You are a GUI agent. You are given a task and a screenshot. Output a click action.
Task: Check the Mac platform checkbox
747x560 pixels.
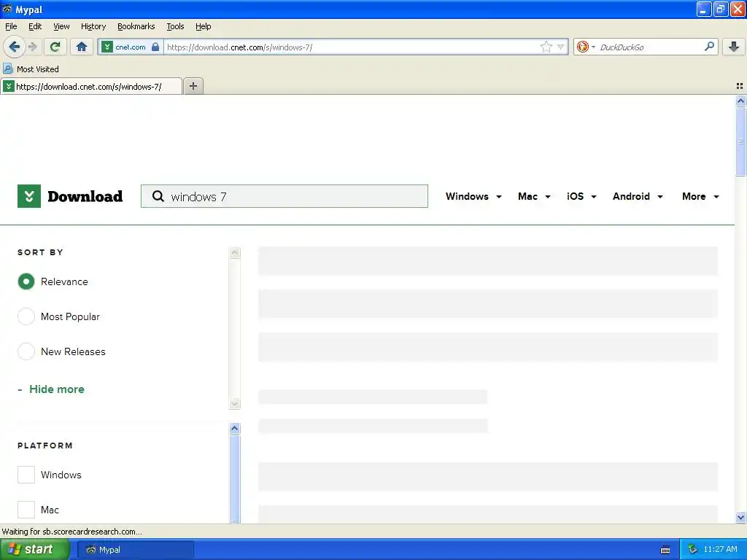[26, 510]
